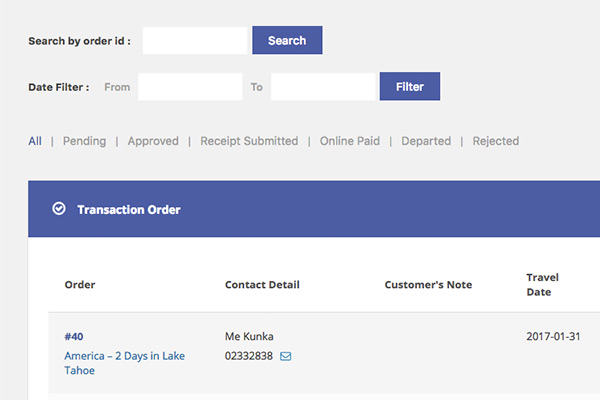
Task: Focus the From date filter field
Action: 190,87
